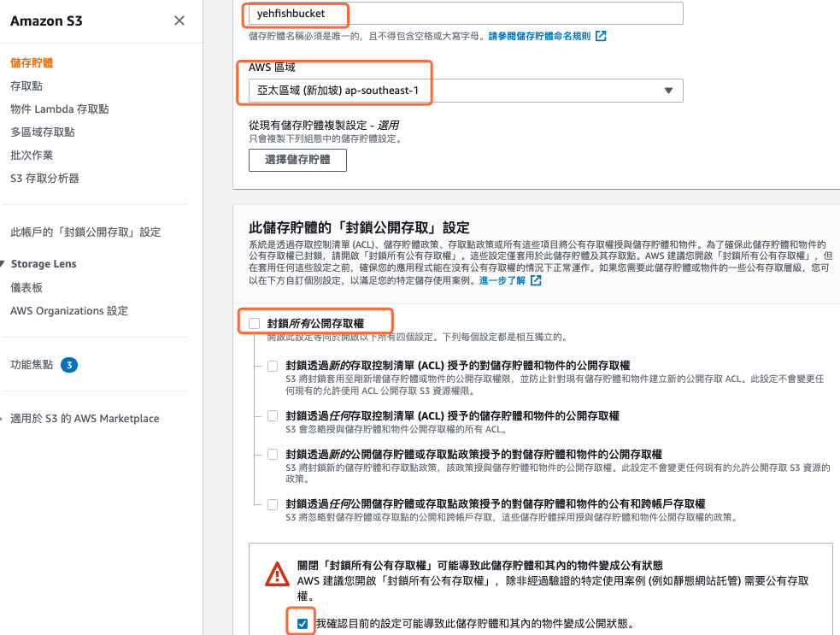The width and height of the screenshot is (840, 635).
Task: Click external link icon beside 進一步了解
Action: pos(536,280)
